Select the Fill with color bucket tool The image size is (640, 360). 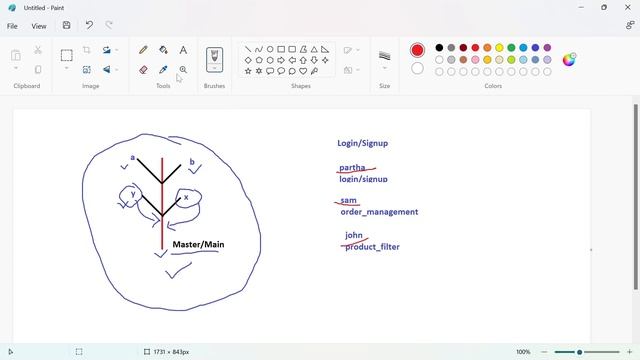[x=163, y=50]
